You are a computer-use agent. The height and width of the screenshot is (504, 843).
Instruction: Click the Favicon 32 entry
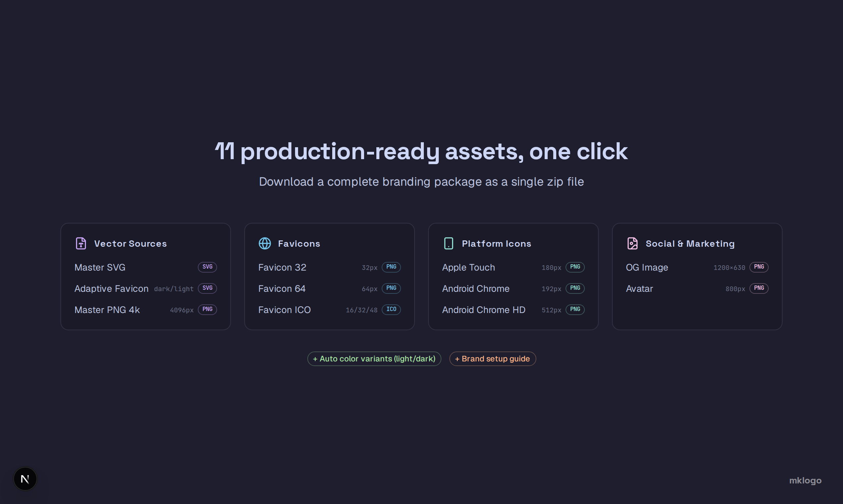click(282, 268)
